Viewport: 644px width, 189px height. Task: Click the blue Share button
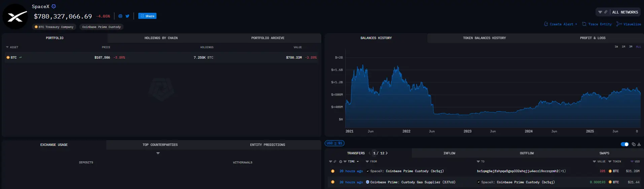point(147,16)
